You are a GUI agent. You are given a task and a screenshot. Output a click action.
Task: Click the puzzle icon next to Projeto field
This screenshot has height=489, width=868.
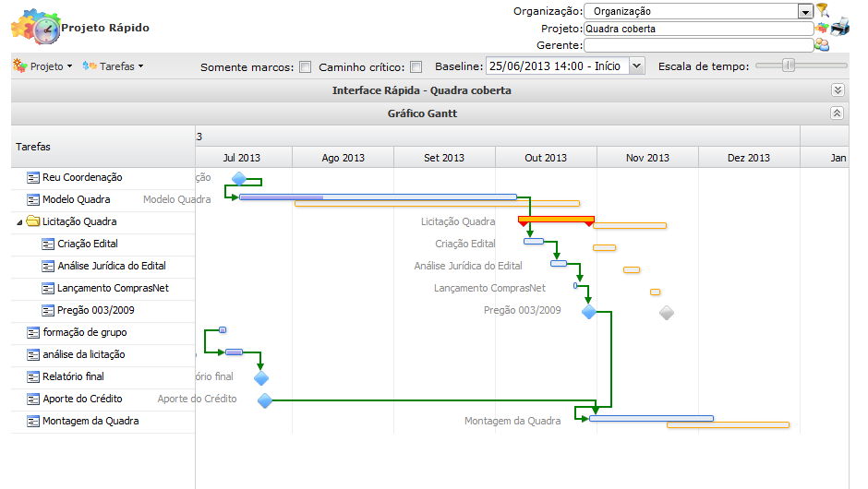click(821, 28)
